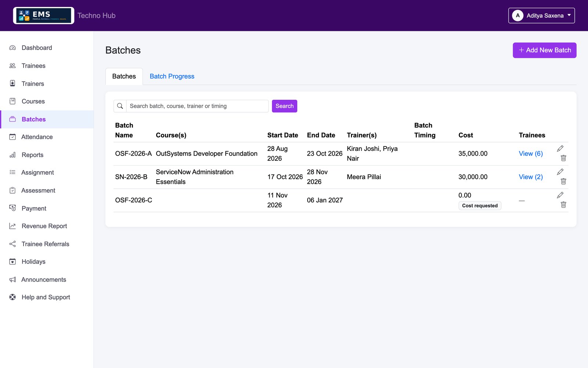Open the Aditya Saxena user dropdown
588x368 pixels.
coord(541,15)
